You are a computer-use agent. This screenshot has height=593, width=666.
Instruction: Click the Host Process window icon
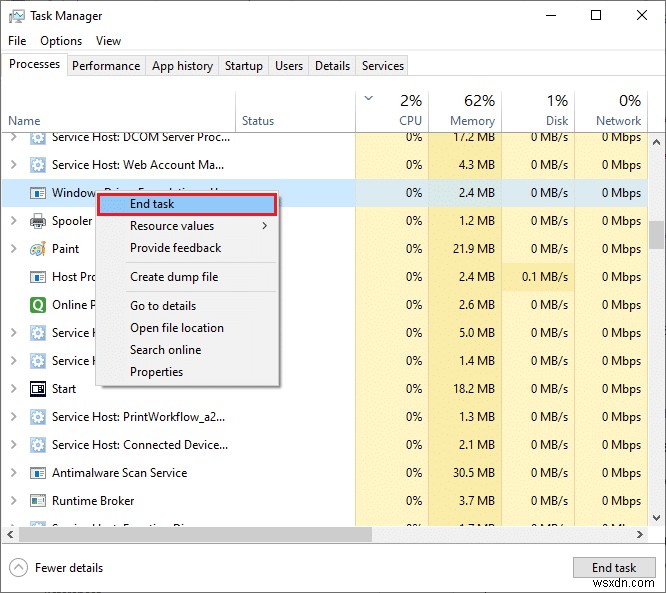pyautogui.click(x=38, y=277)
